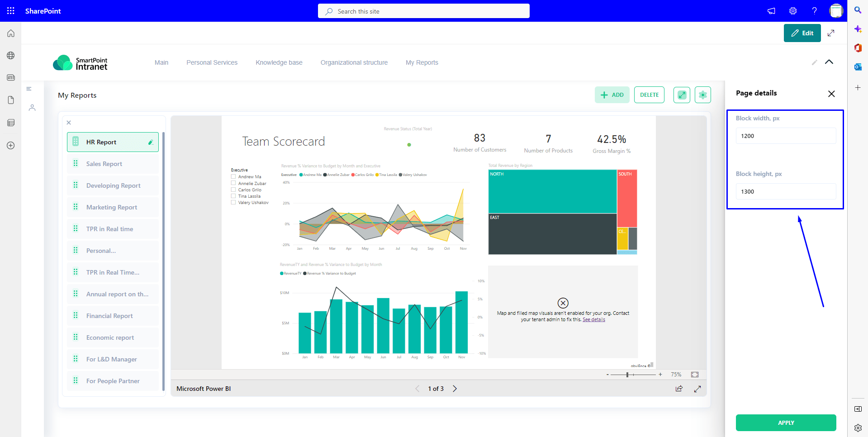Enter Power BI full screen mode
The height and width of the screenshot is (437, 868).
[697, 389]
